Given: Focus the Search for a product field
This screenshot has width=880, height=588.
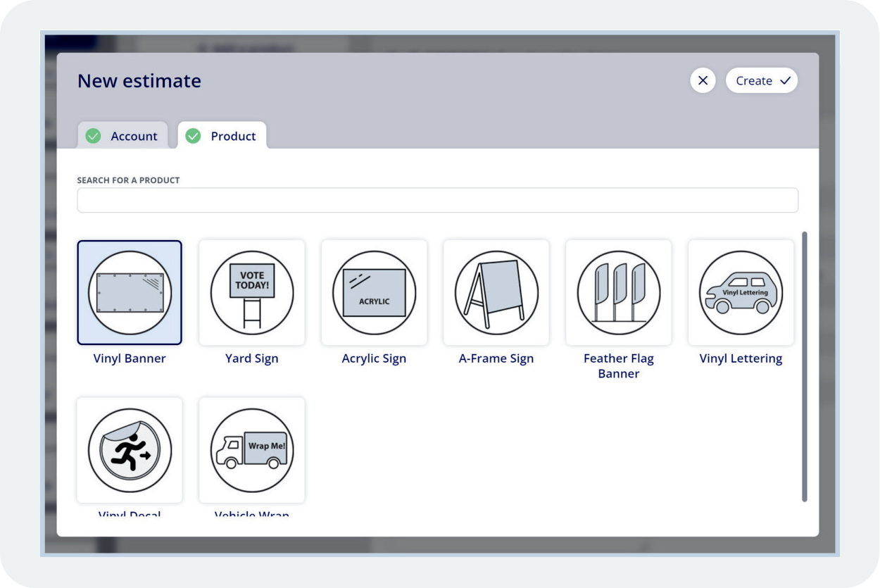Looking at the screenshot, I should point(437,200).
